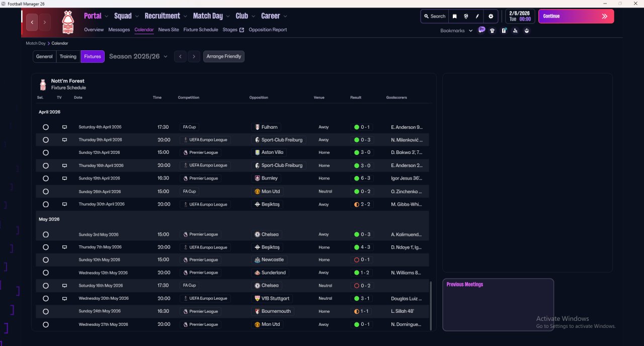Select the 3rd May Chelsea fixture radio button
Screen dimensions: 644x346
click(46, 234)
